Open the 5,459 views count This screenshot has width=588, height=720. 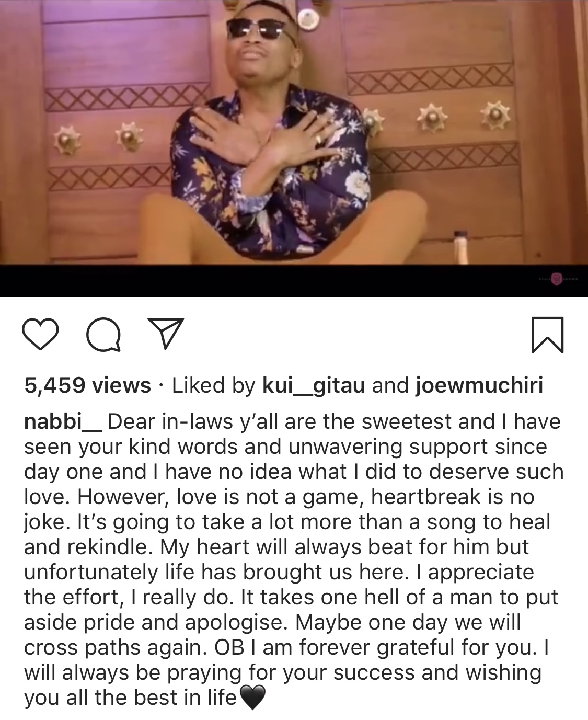tap(87, 385)
